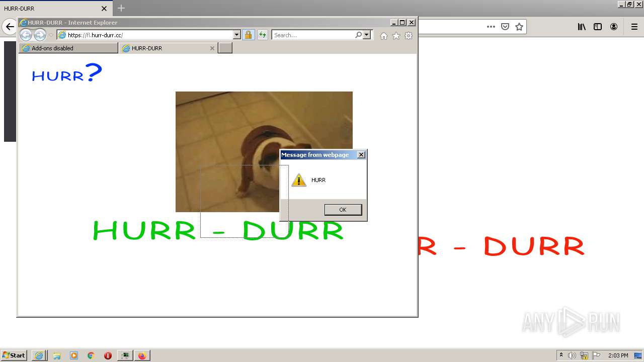Save page to Pocket in Firefox
This screenshot has height=362, width=644.
pos(505,27)
